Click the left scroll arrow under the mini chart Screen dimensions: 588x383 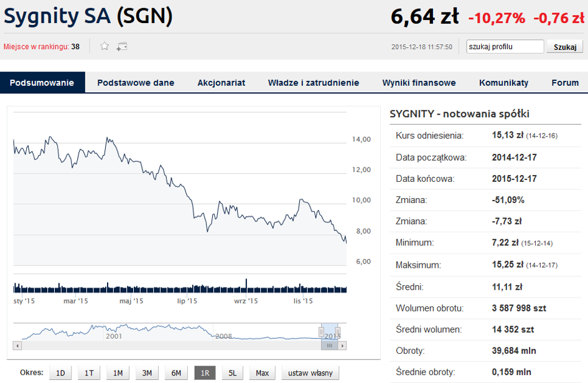click(17, 346)
